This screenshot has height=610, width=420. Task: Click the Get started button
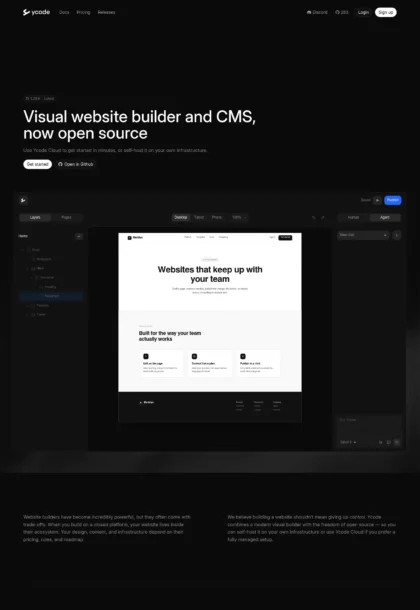click(37, 164)
